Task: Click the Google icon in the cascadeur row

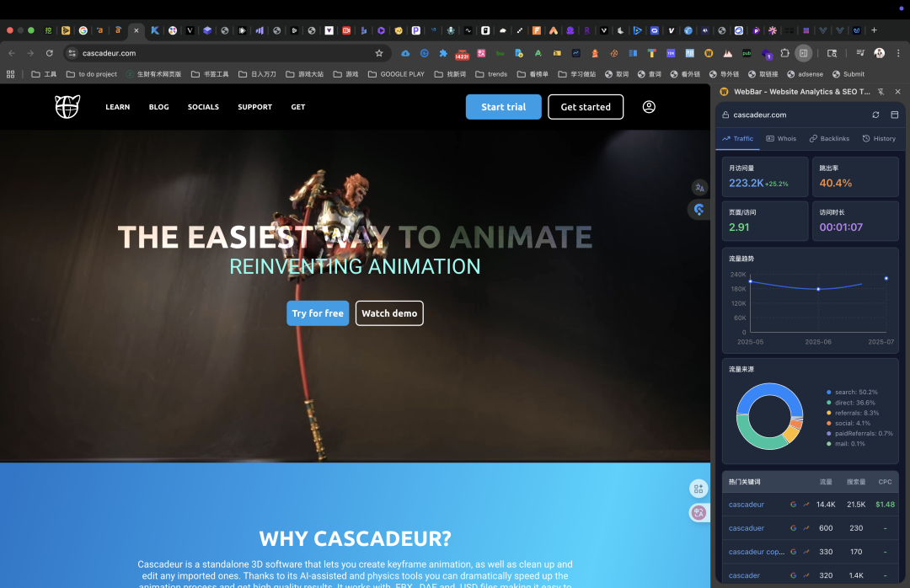Action: (x=794, y=505)
